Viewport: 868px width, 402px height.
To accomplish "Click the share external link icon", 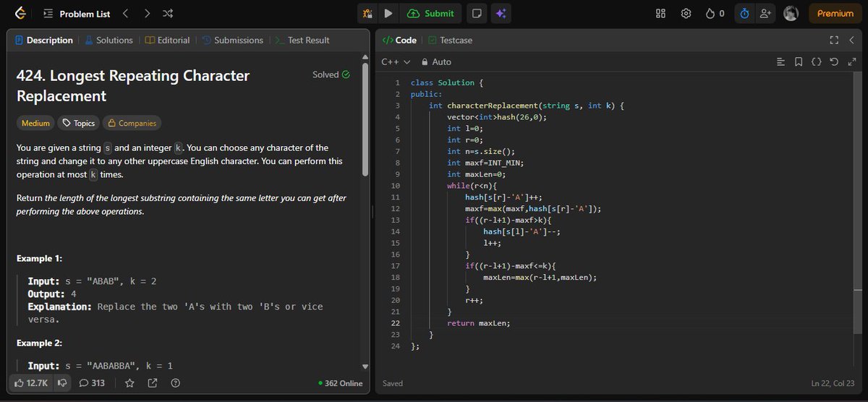I will (153, 383).
